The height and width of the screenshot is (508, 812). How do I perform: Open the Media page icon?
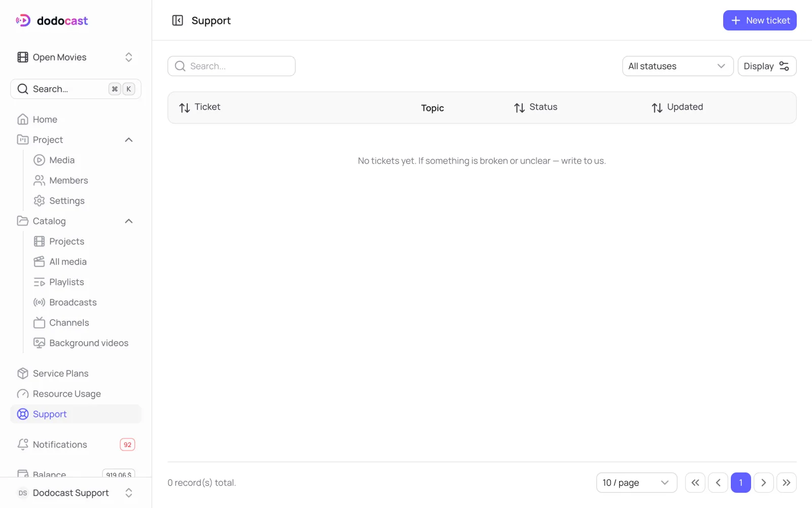click(39, 160)
